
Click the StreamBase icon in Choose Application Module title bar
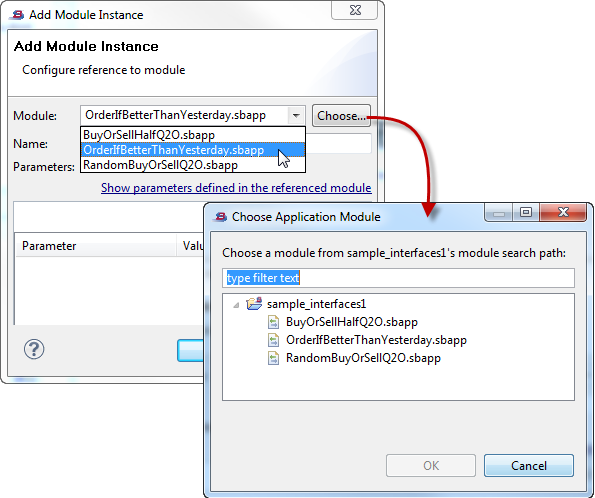(x=220, y=217)
